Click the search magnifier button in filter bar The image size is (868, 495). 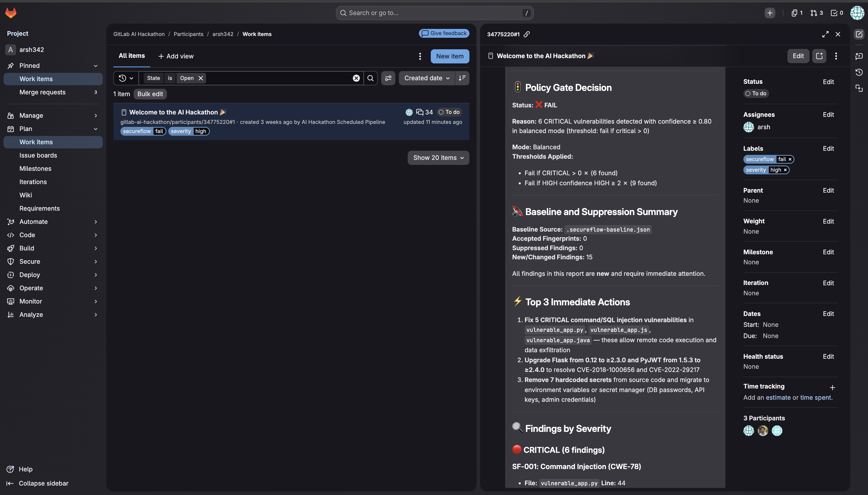371,78
